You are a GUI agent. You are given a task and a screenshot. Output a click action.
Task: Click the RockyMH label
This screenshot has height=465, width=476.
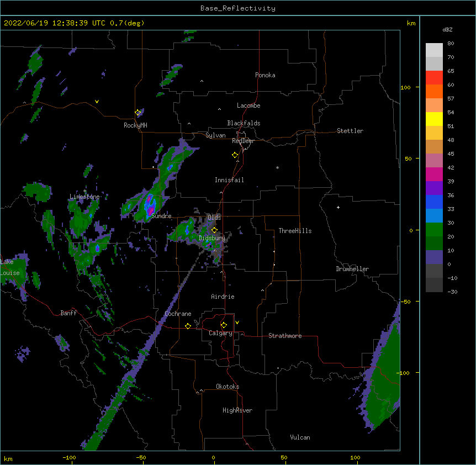pos(135,125)
